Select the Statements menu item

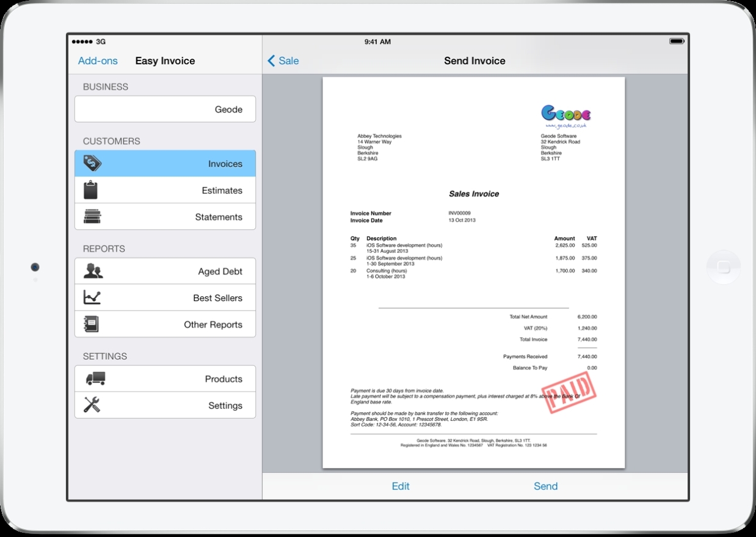pyautogui.click(x=165, y=217)
